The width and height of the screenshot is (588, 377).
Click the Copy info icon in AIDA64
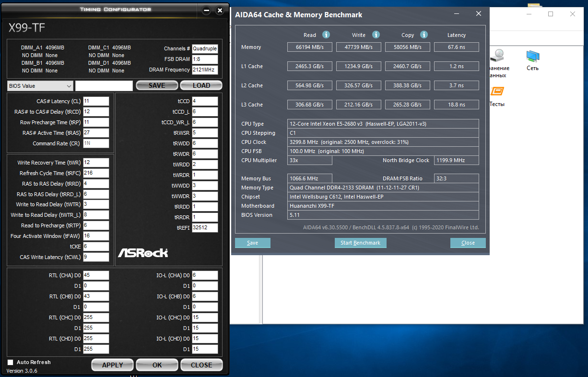[424, 35]
